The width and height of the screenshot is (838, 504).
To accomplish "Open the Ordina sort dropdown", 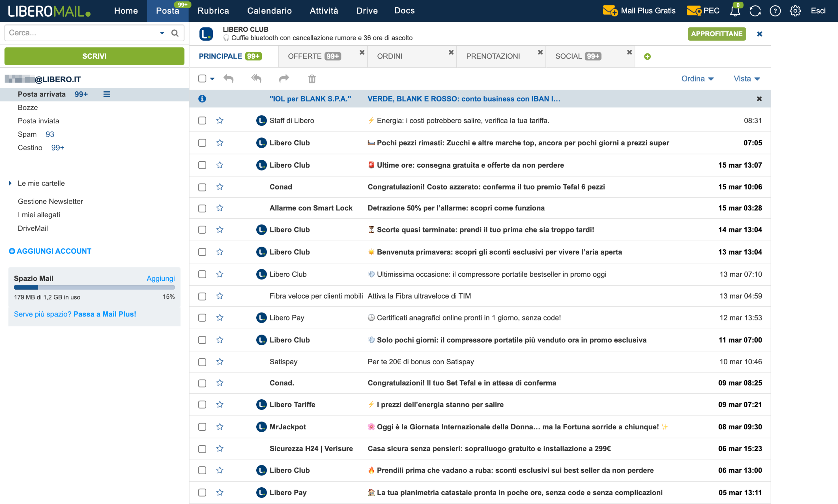I will point(697,79).
